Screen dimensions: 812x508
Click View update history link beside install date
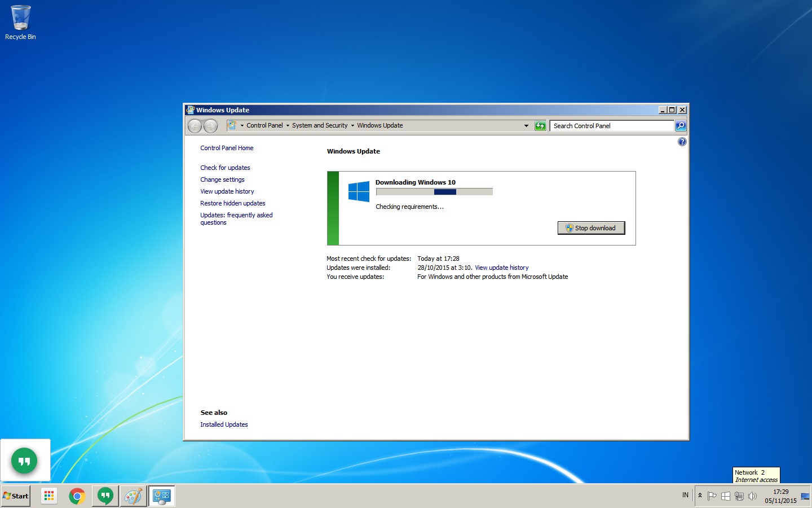coord(501,268)
